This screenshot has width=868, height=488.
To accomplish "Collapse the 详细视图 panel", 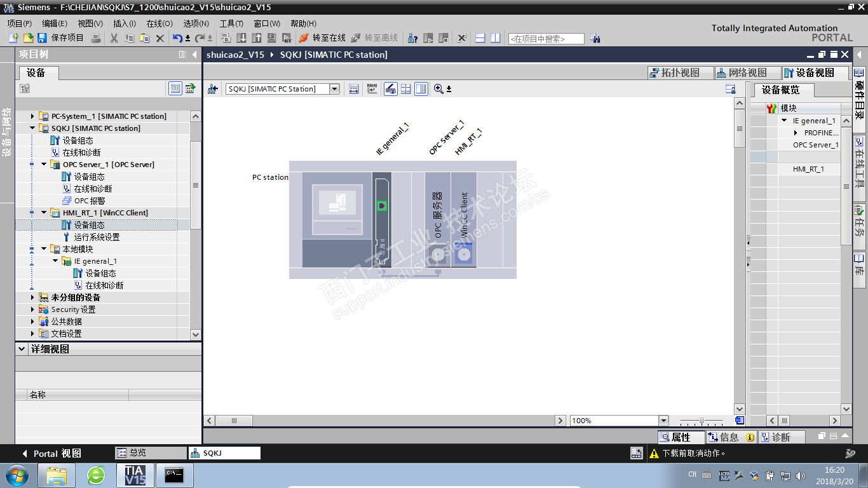I will coord(22,349).
